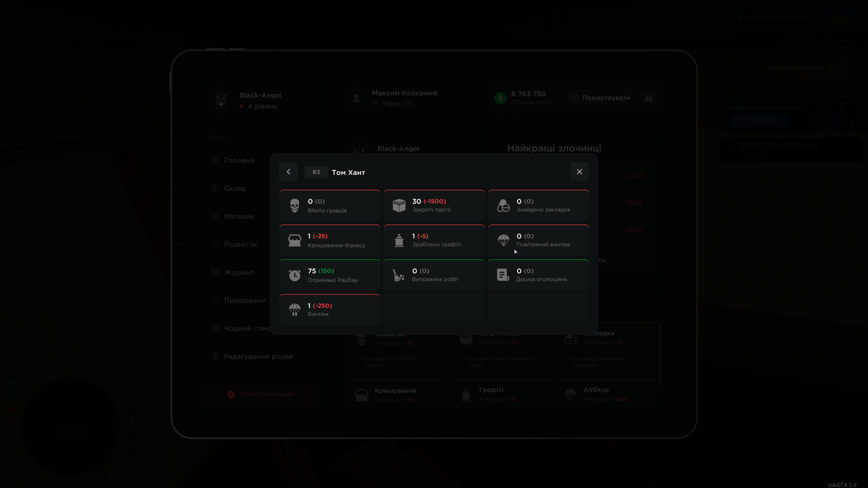Select the Отримано PayDay stat card
The height and width of the screenshot is (488, 868).
(x=330, y=275)
